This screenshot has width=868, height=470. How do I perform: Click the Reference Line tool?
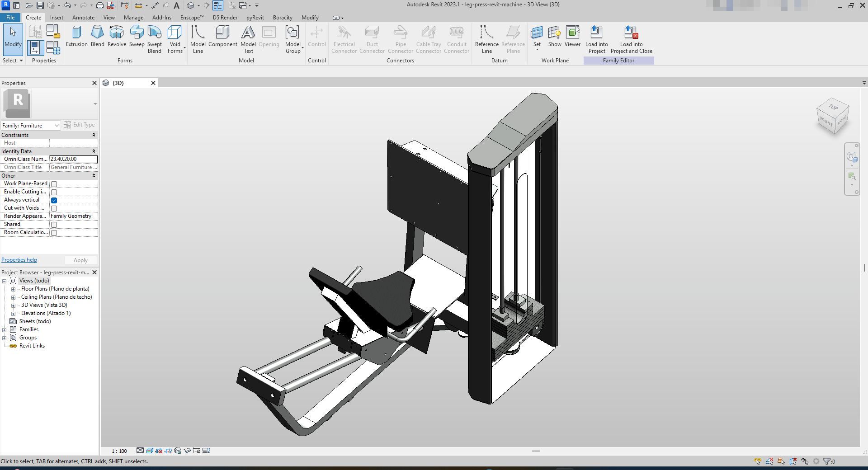[x=486, y=39]
